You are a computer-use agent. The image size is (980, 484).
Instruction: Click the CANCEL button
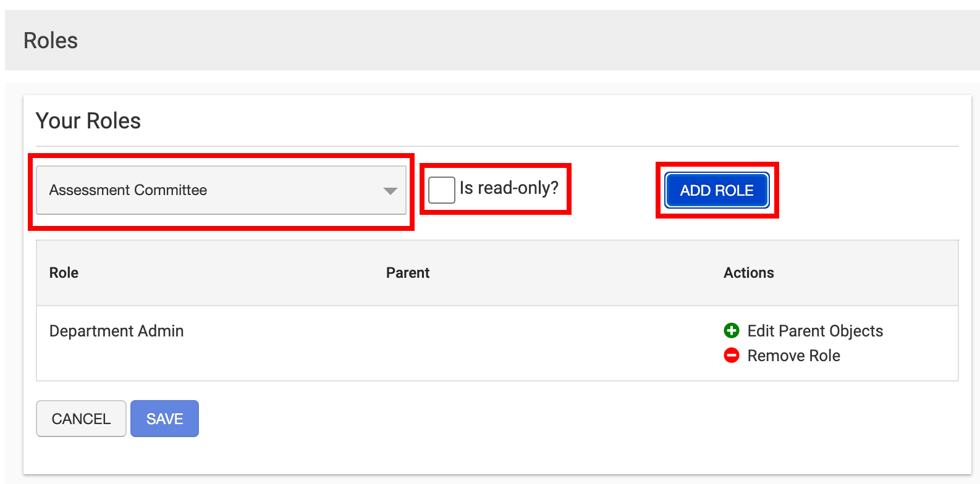point(81,419)
